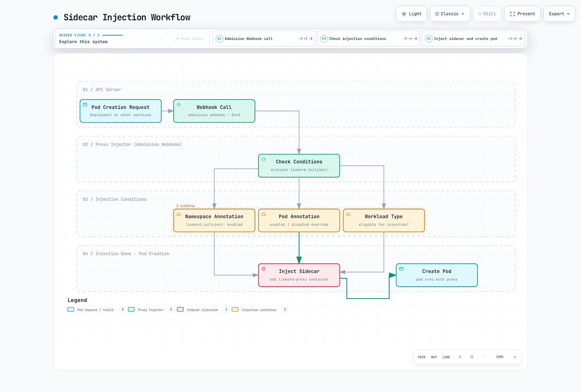Click the Sidecar injection legend swatch
The image size is (581, 392).
pos(180,310)
